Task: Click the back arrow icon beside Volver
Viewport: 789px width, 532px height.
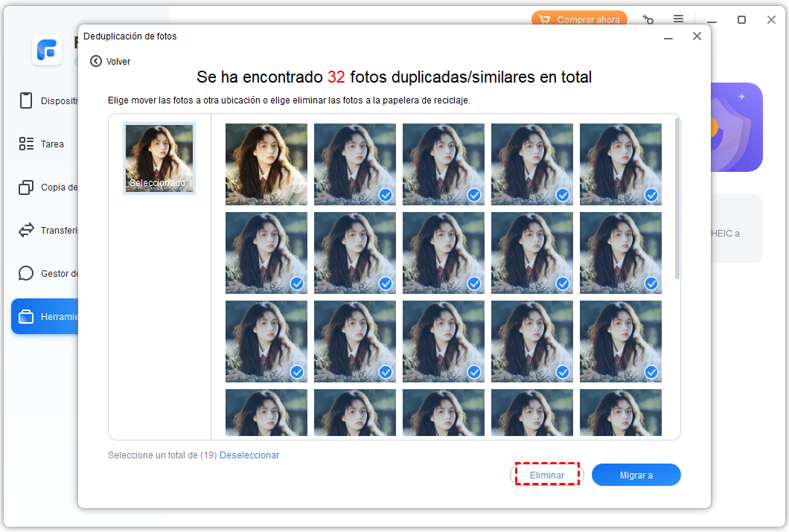Action: [95, 62]
